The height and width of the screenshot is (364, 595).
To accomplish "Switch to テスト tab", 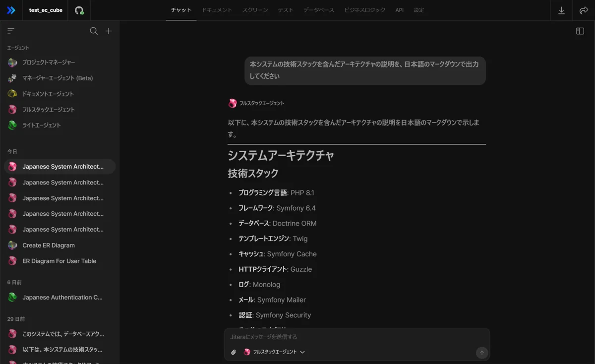I will tap(285, 10).
